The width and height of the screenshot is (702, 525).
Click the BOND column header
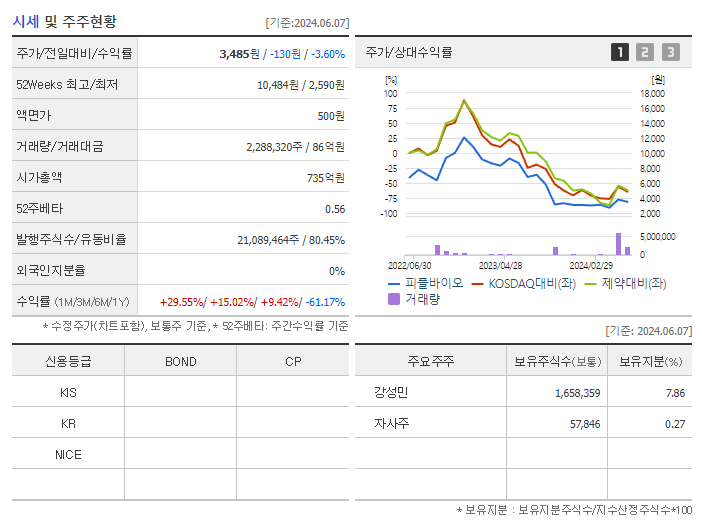click(181, 362)
